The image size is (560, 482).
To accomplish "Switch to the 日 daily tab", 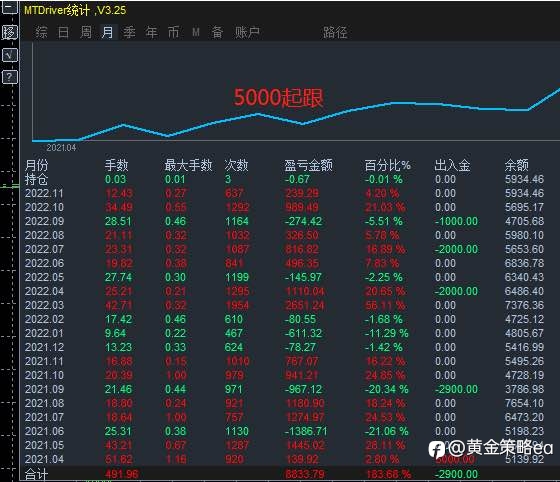I will (63, 32).
